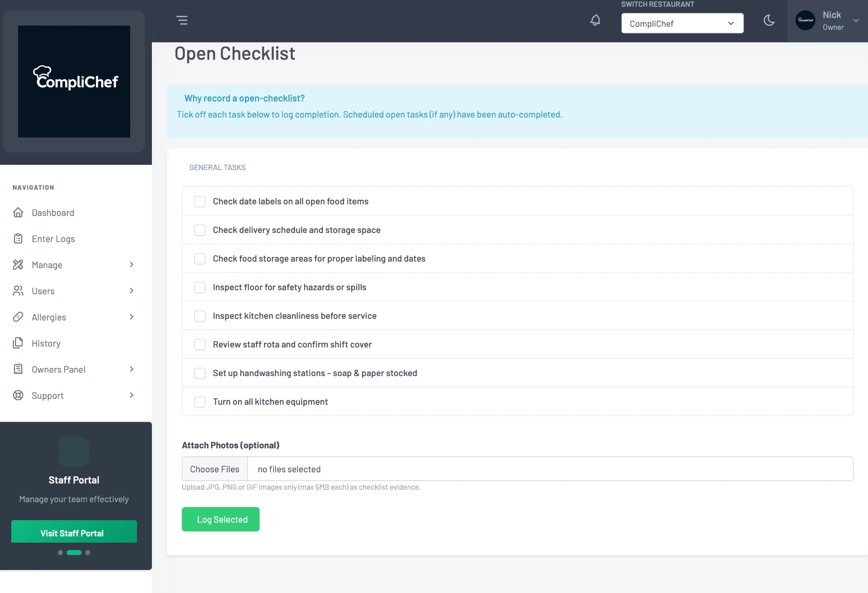Screen dimensions: 868x593
Task: Expand the Support submenu chevron
Action: click(x=132, y=395)
